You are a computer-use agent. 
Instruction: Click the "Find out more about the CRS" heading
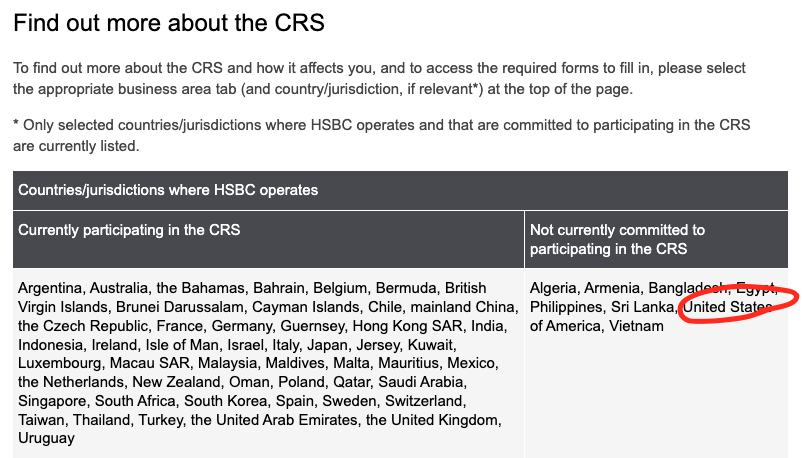pos(169,23)
